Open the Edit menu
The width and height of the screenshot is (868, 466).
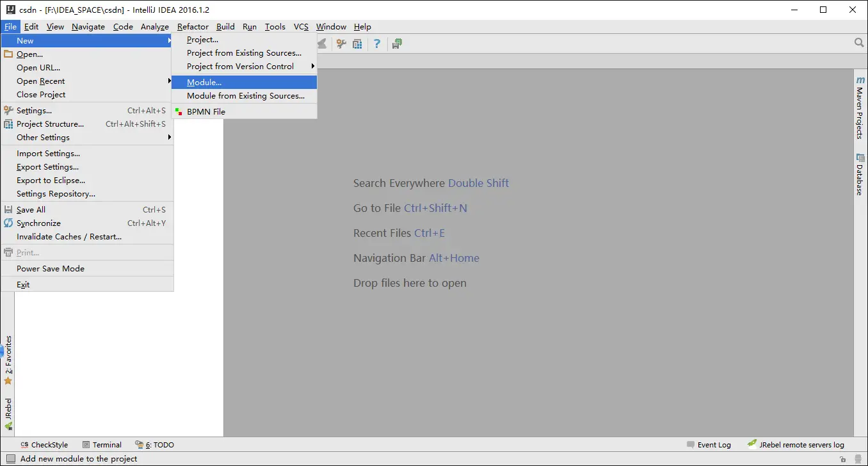31,27
